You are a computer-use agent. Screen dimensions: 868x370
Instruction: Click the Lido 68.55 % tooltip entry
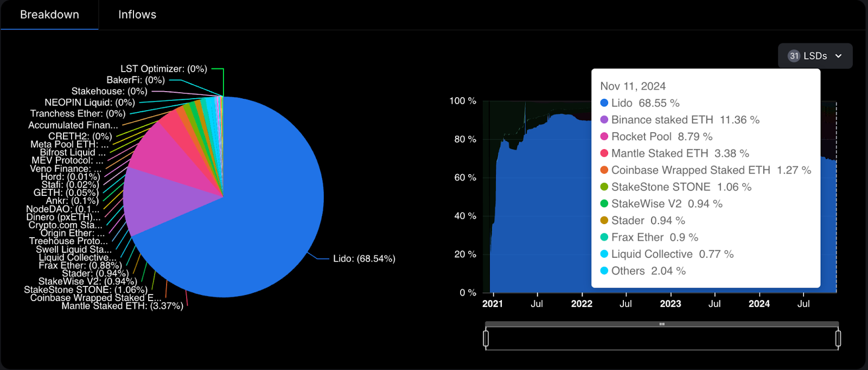[x=640, y=103]
